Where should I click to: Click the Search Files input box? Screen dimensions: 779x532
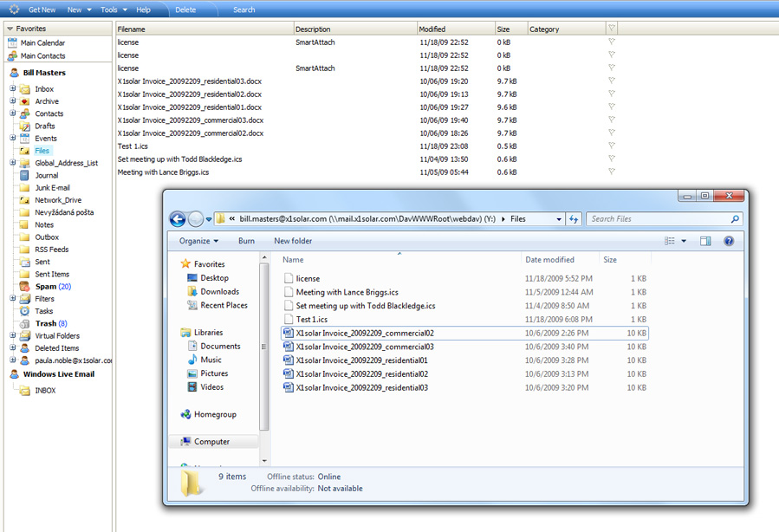point(659,219)
